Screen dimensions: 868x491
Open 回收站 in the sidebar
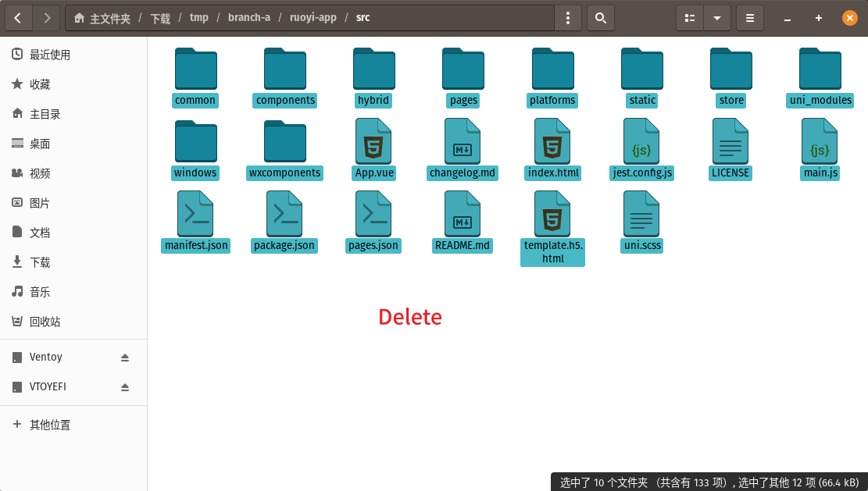pos(45,322)
